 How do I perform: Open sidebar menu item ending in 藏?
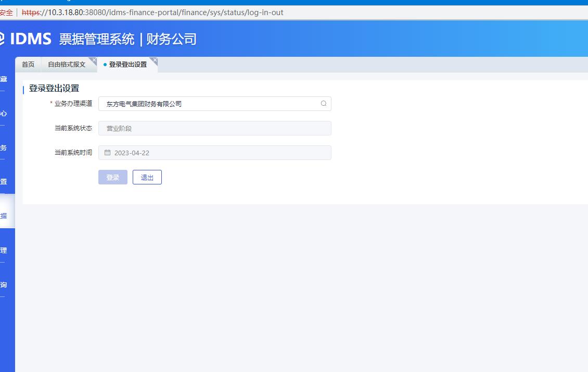(x=4, y=79)
